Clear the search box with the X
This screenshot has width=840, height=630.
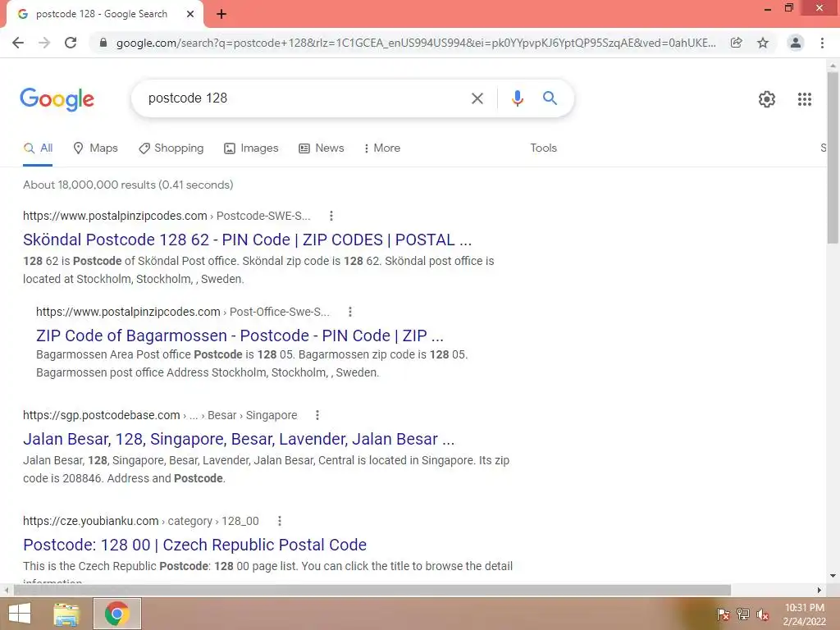click(477, 98)
